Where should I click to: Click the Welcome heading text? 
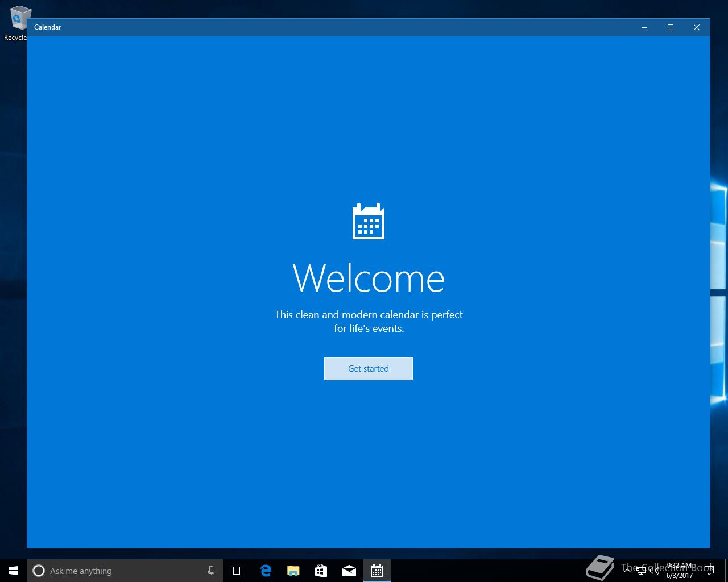pyautogui.click(x=369, y=278)
